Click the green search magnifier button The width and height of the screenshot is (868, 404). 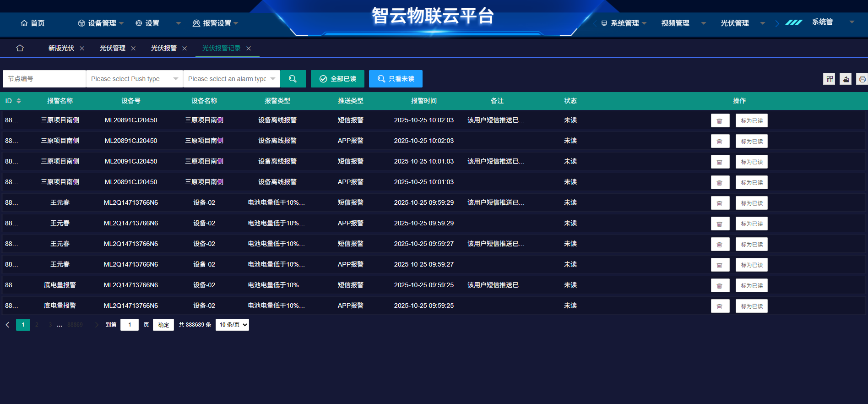[x=293, y=79]
